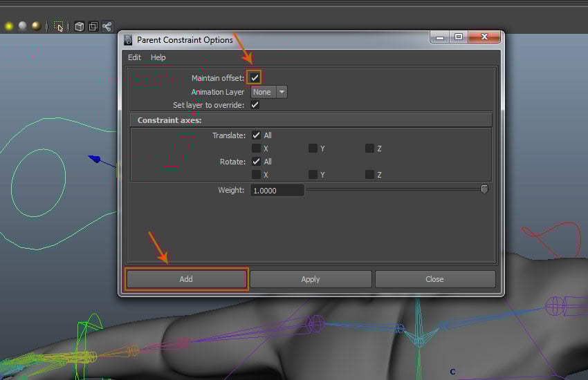Enable Translate X checkbox
The image size is (588, 380).
click(x=256, y=149)
